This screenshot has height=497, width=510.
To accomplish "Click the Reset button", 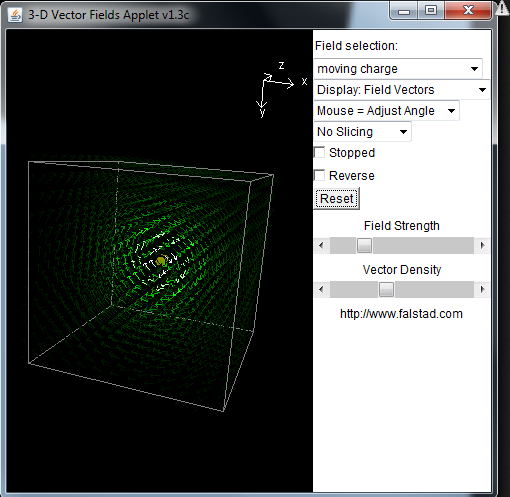I will point(337,199).
